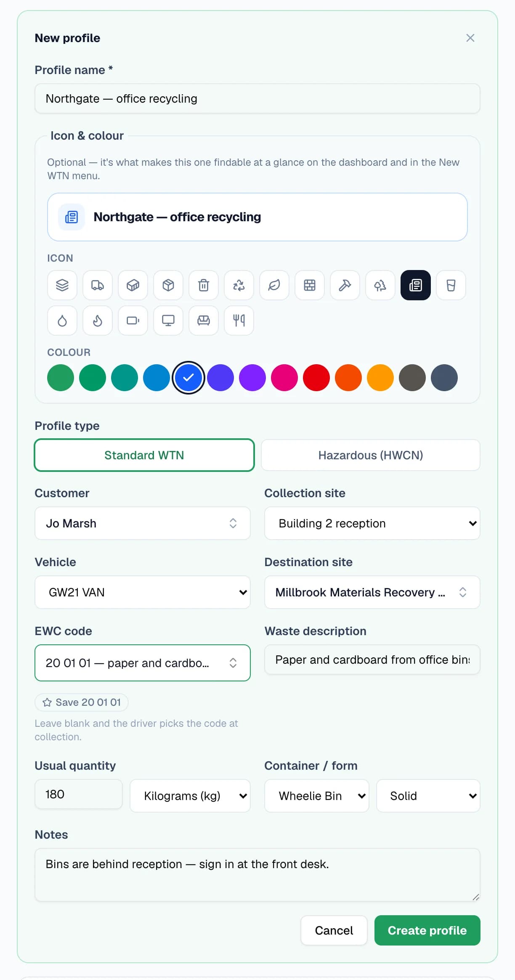Pick the package box icon
Viewport: 515px width, 980px height.
(x=168, y=285)
